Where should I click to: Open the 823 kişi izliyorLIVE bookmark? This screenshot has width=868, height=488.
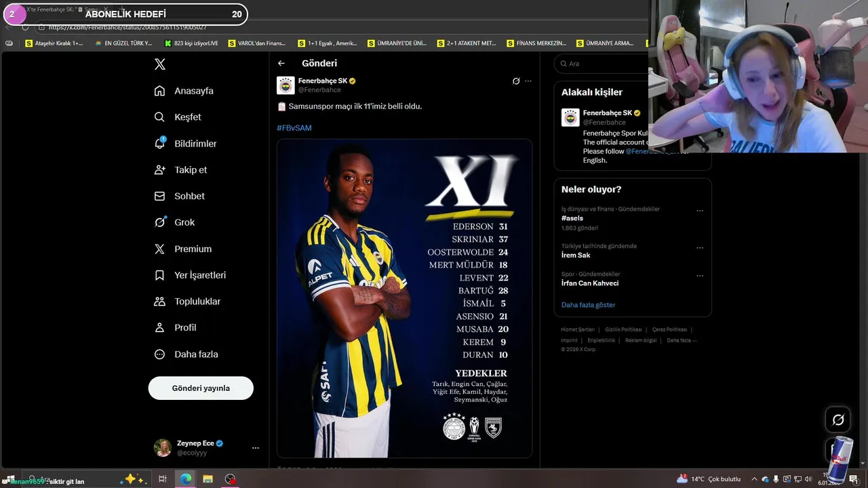(x=191, y=43)
